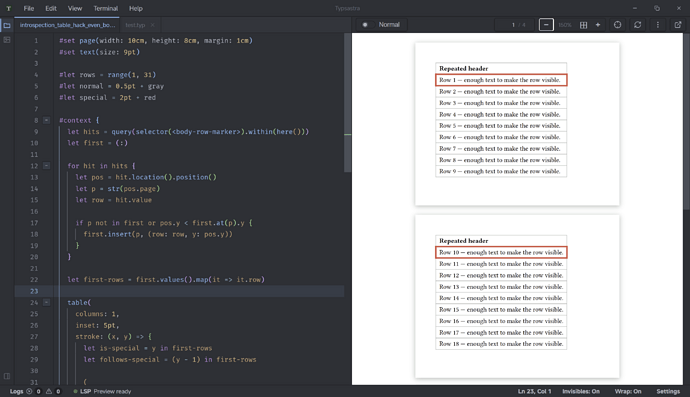Close the test.typ tab
Screen dimensions: 690x397
tap(152, 25)
